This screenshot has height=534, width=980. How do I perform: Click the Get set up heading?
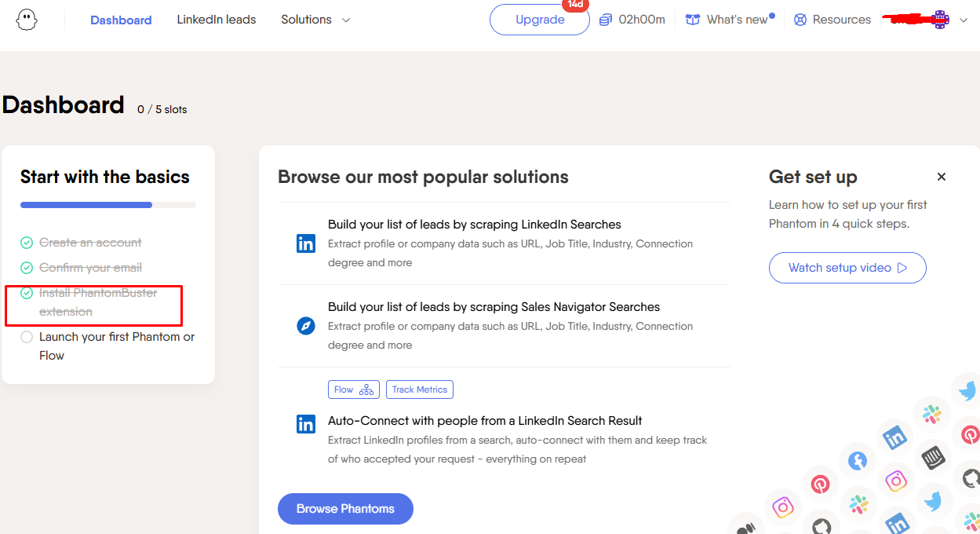pos(813,177)
